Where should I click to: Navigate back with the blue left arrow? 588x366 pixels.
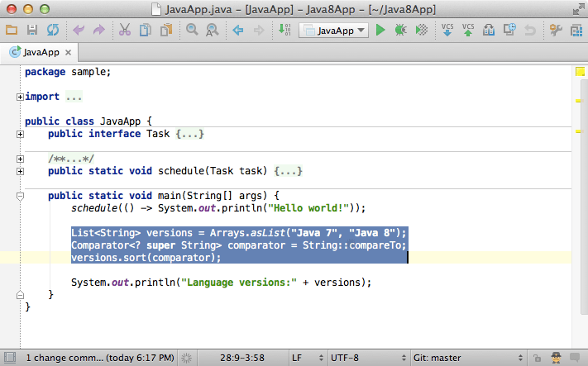tap(237, 30)
